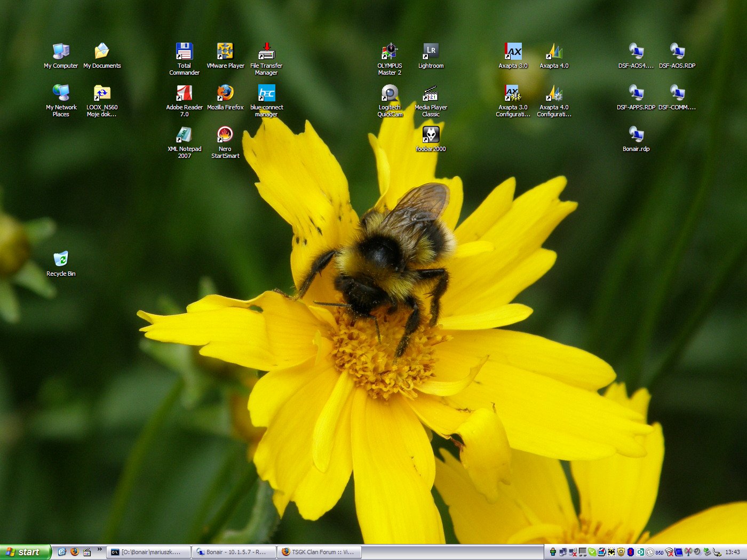Activate the O:\Bonair command prompt taskbar button
The width and height of the screenshot is (747, 560).
point(149,552)
